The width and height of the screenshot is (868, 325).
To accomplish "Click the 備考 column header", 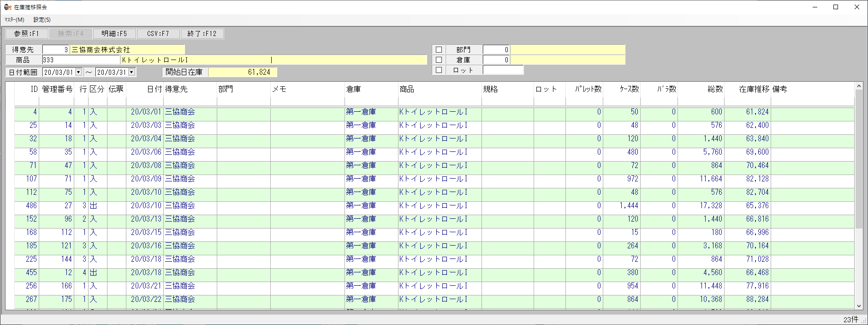I will pyautogui.click(x=813, y=89).
